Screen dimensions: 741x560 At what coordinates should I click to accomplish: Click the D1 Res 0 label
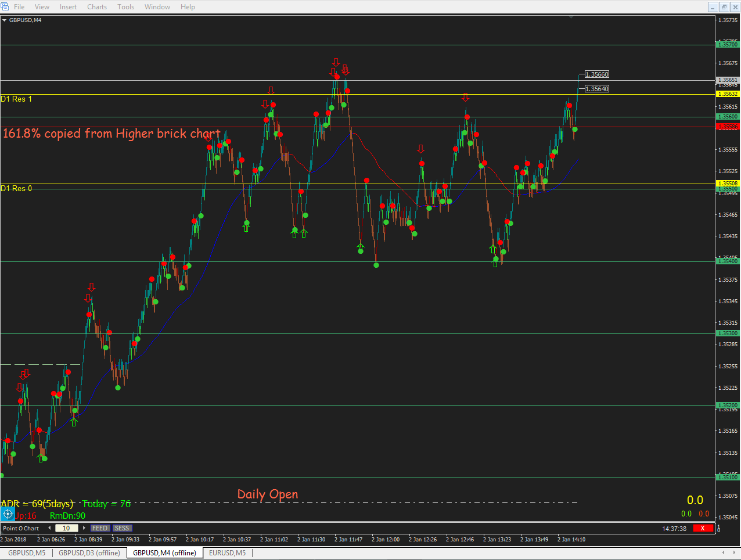[16, 188]
